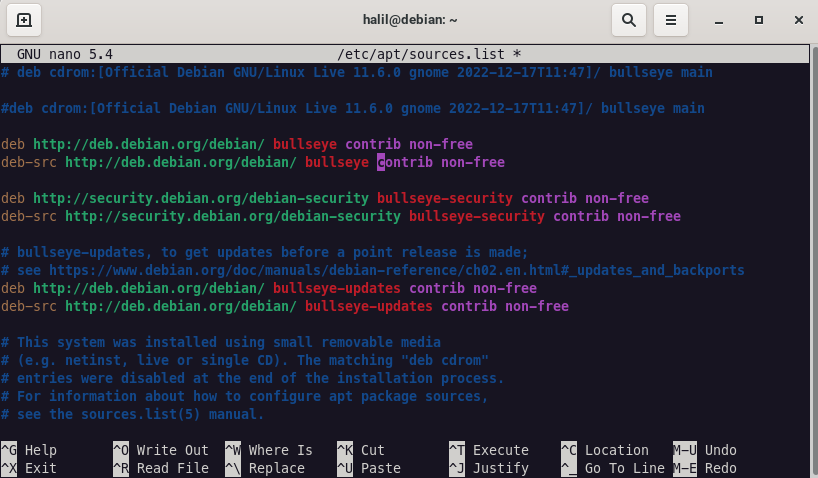The image size is (818, 478).
Task: Click the halil@debian window title
Action: (x=410, y=20)
